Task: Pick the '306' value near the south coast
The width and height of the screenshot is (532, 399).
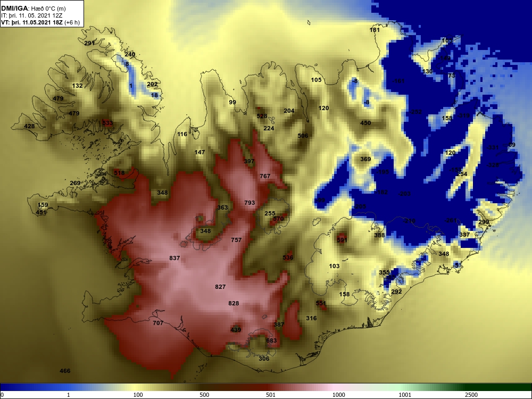Action: coord(264,359)
